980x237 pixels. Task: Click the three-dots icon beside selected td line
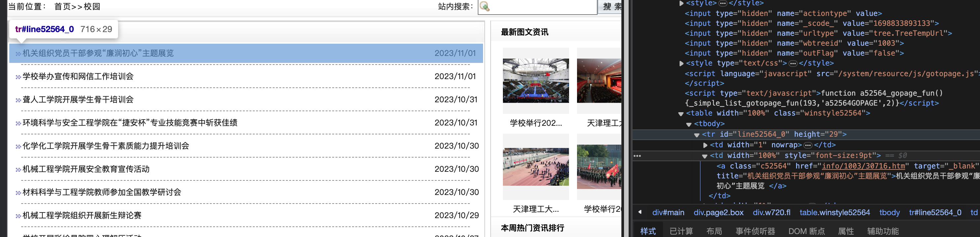637,156
